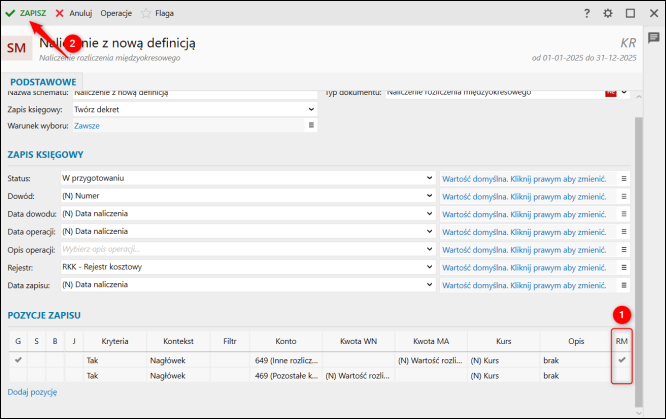Click the SM schema badge icon
Image resolution: width=666 pixels, height=419 pixels.
(17, 47)
